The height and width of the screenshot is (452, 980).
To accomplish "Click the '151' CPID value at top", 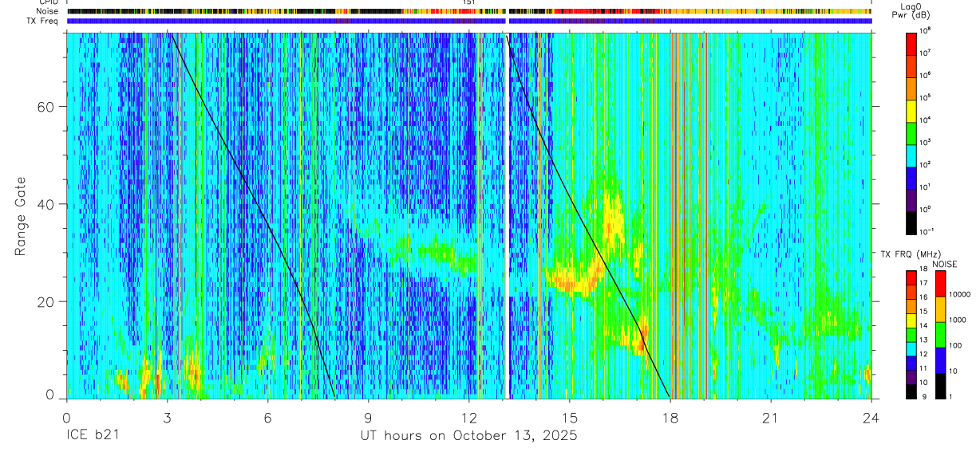I will pos(469,2).
